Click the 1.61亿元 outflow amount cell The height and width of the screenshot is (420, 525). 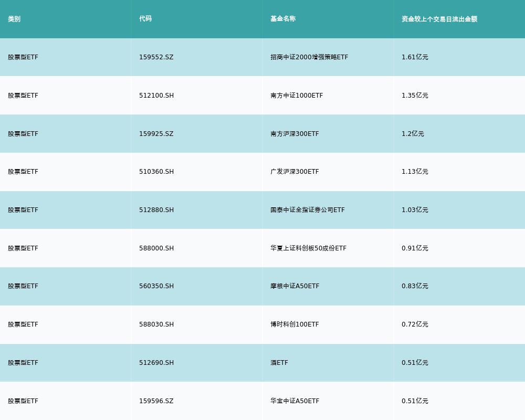coord(415,57)
